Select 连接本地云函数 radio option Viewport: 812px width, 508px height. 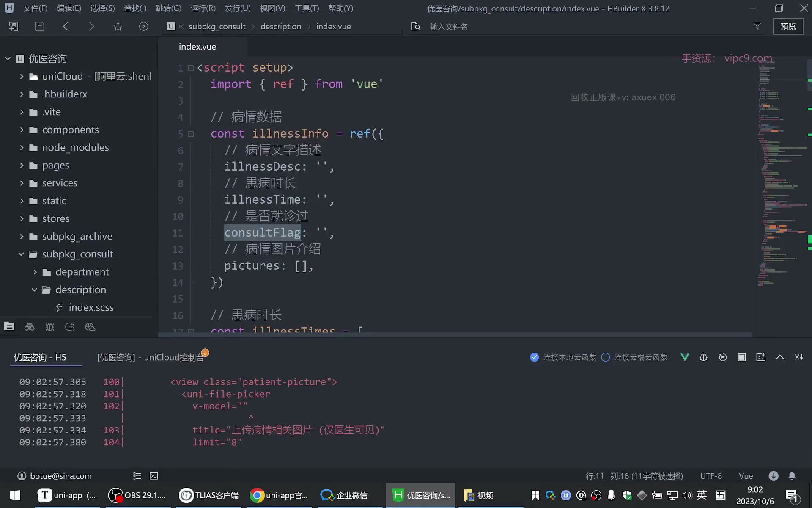click(563, 357)
